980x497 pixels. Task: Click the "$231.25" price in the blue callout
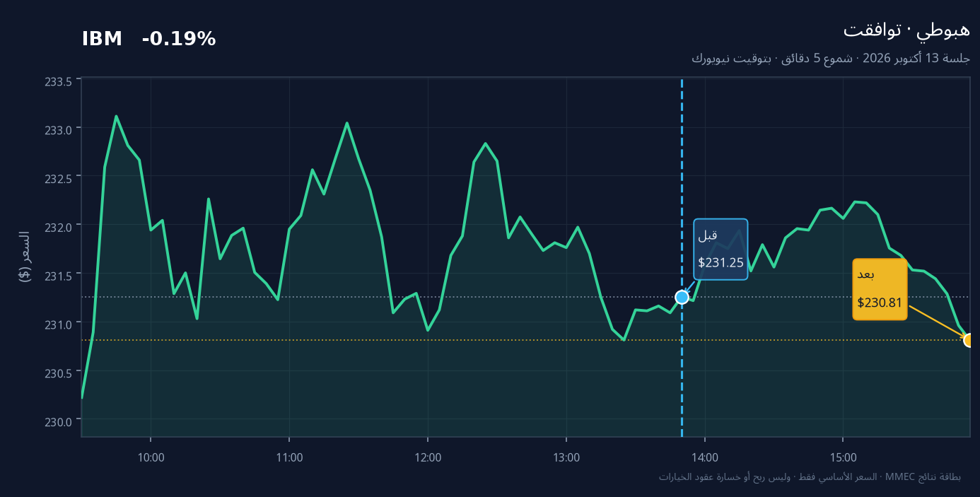721,263
